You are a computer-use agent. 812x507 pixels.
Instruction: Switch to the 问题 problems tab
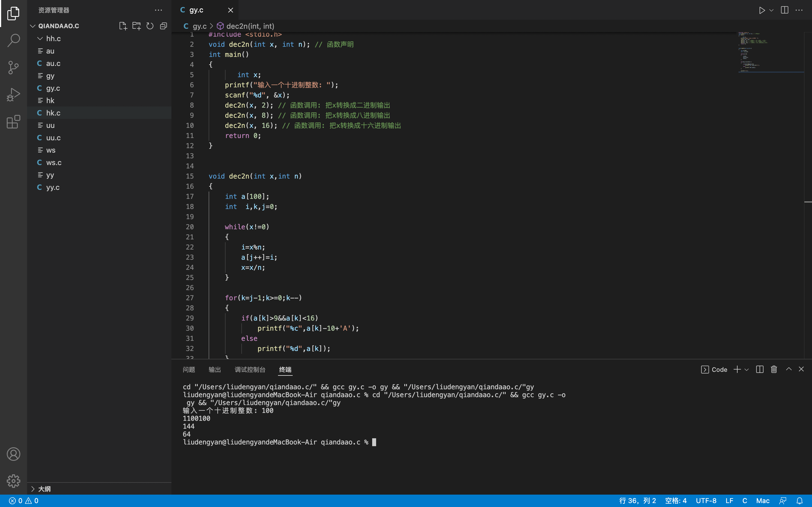[x=189, y=370]
